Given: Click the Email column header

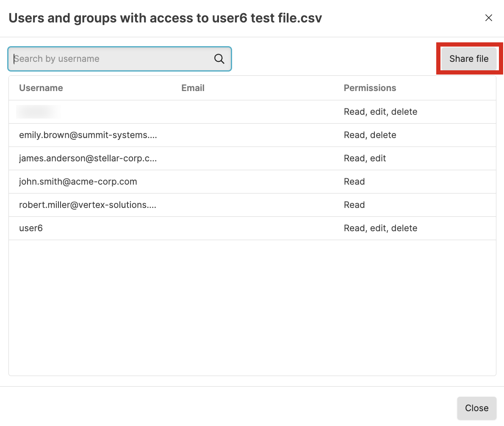Looking at the screenshot, I should 193,88.
